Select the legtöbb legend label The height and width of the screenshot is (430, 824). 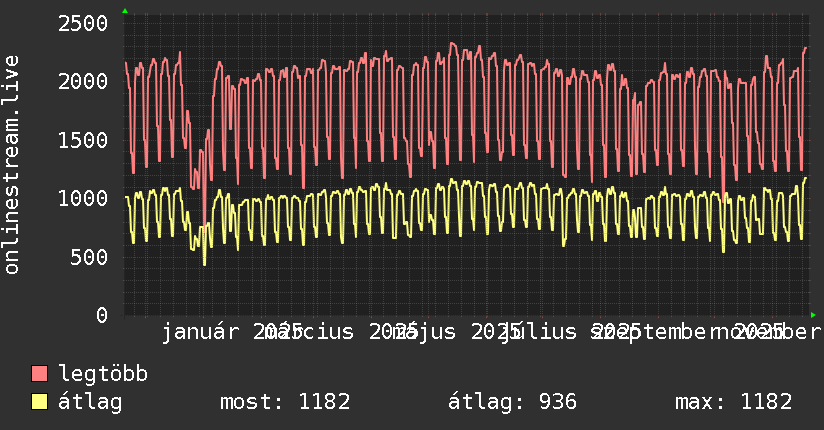pyautogui.click(x=103, y=374)
